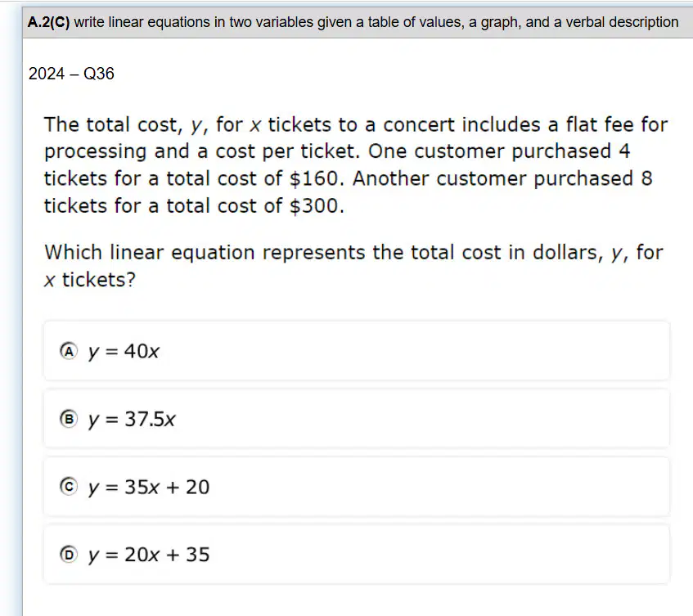Click the bold A.2(C) standard label
The width and height of the screenshot is (693, 616).
(48, 22)
